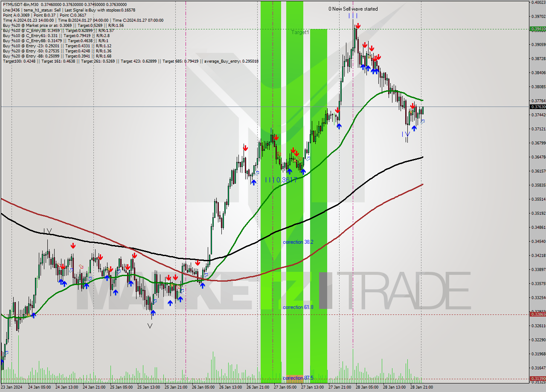The image size is (546, 392).
Task: Select the 'correction 38.2' label
Action: (x=298, y=242)
